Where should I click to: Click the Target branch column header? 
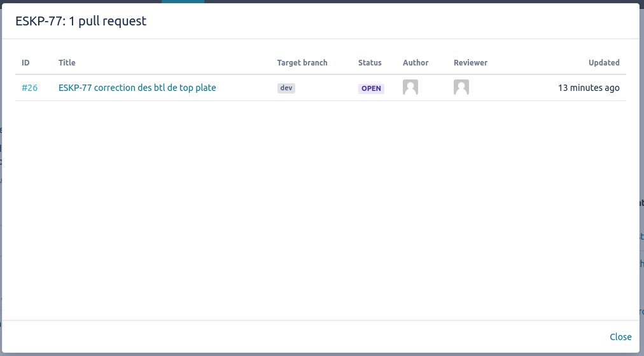302,63
